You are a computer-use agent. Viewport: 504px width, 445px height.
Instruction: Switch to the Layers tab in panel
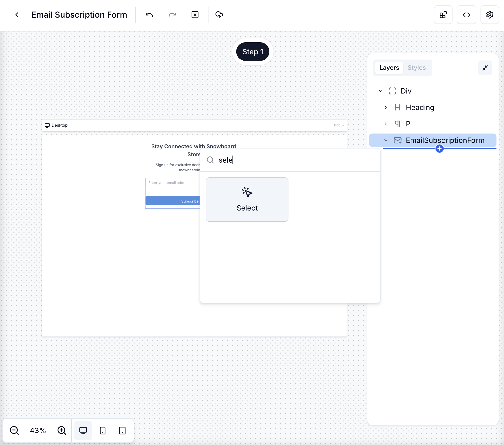pyautogui.click(x=389, y=67)
